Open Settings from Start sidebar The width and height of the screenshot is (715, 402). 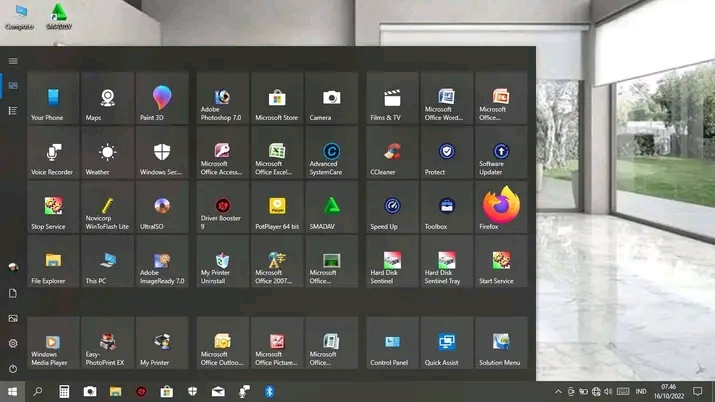[13, 343]
